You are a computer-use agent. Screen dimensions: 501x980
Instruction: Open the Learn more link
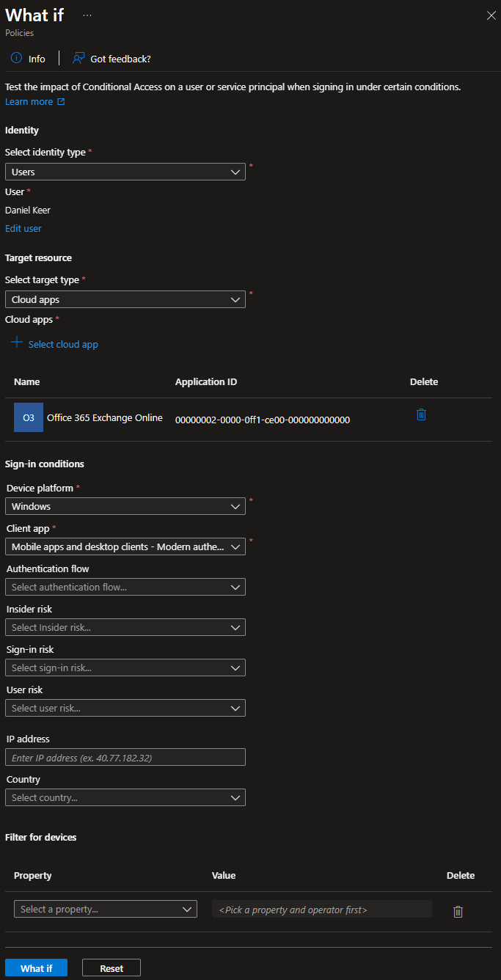(x=35, y=102)
